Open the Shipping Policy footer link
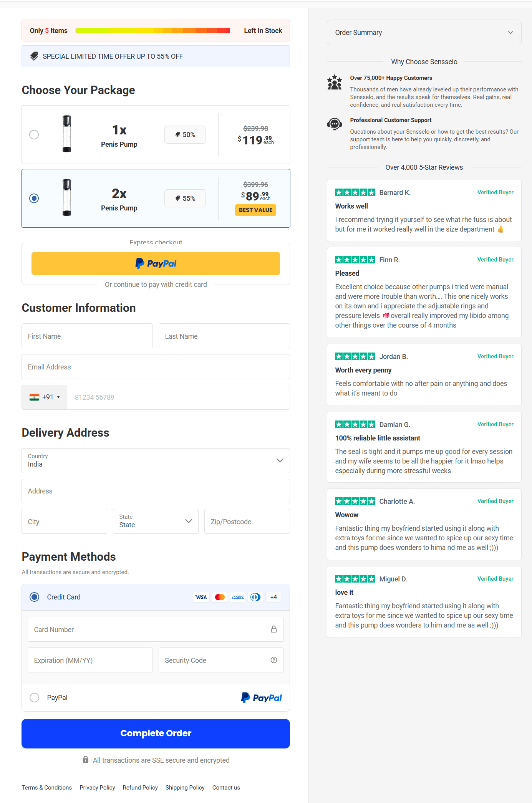This screenshot has height=803, width=532. [185, 787]
